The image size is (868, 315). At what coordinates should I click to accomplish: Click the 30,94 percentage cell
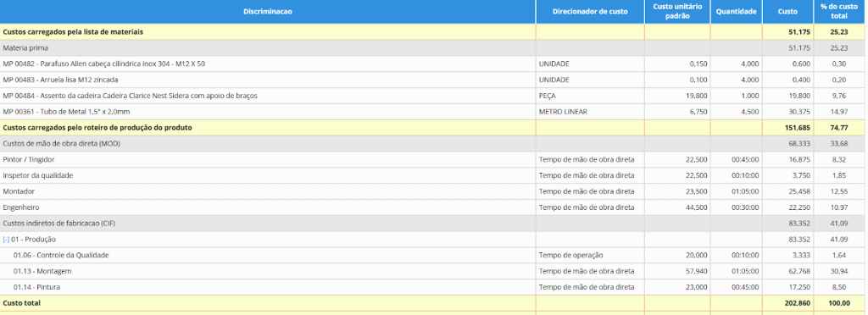(x=839, y=271)
